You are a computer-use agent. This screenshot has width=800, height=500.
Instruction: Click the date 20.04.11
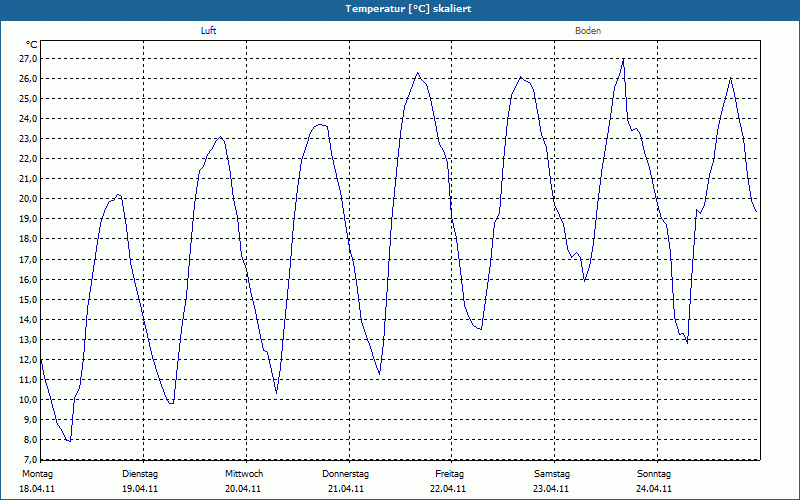(x=243, y=489)
